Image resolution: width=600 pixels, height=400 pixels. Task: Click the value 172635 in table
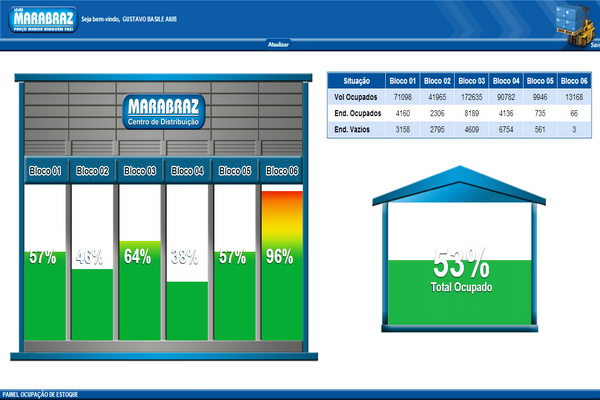pos(472,97)
